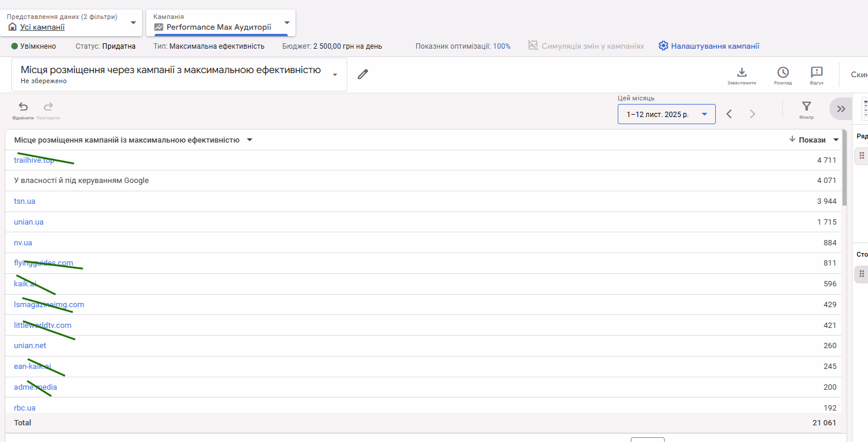Expand the report name dropdown arrow
Viewport: 868px width, 442px height.
335,75
